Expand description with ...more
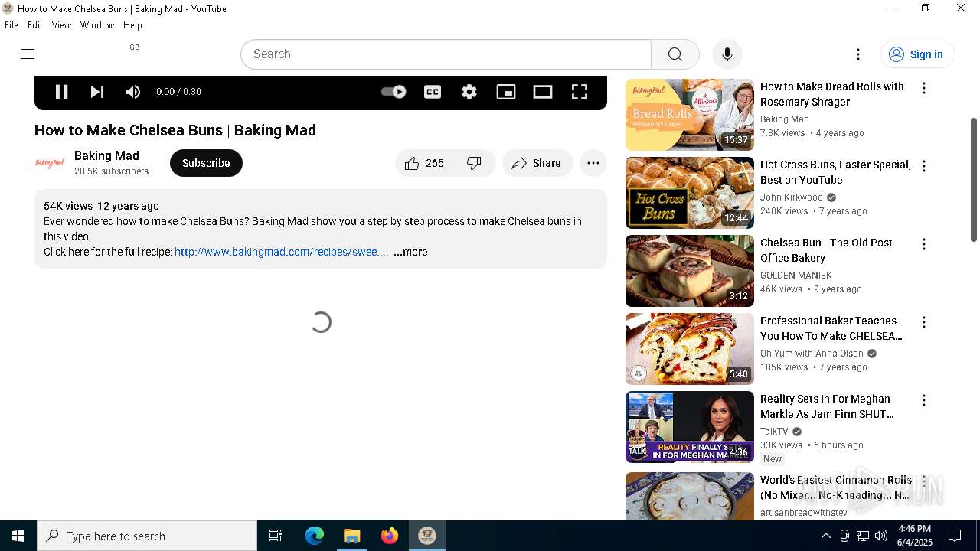This screenshot has width=980, height=551. (410, 252)
